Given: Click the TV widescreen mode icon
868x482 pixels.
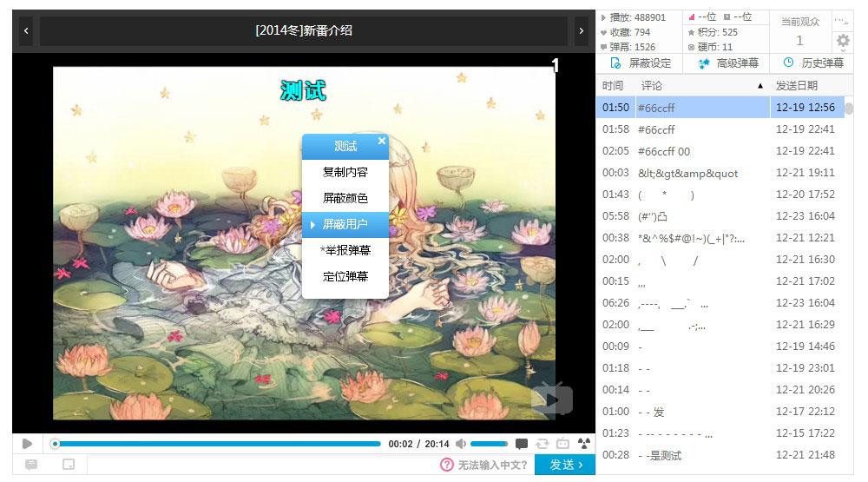Looking at the screenshot, I should tap(563, 444).
